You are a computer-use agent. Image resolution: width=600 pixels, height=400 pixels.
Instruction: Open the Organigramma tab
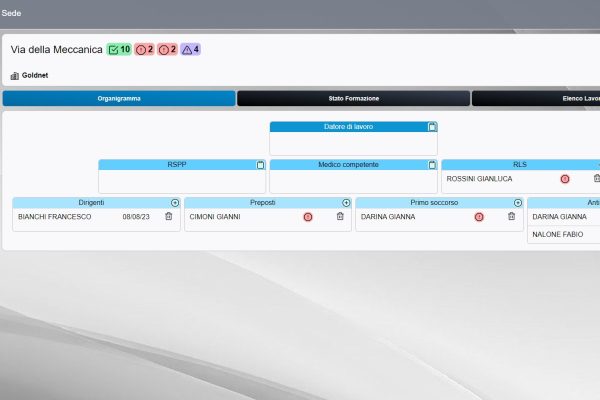click(x=119, y=98)
